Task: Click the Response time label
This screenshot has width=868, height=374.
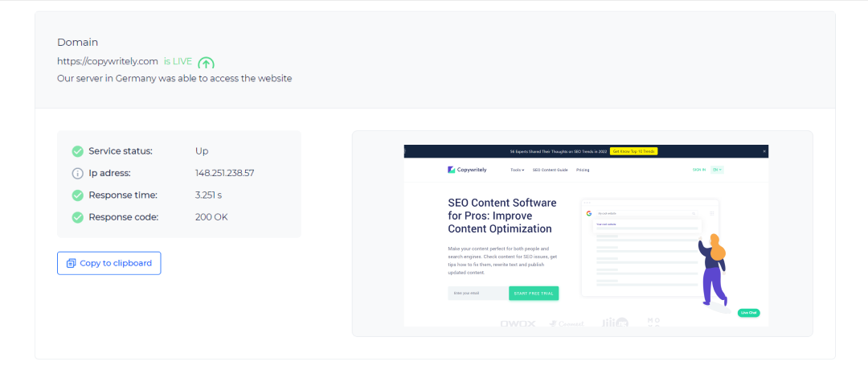Action: point(123,195)
